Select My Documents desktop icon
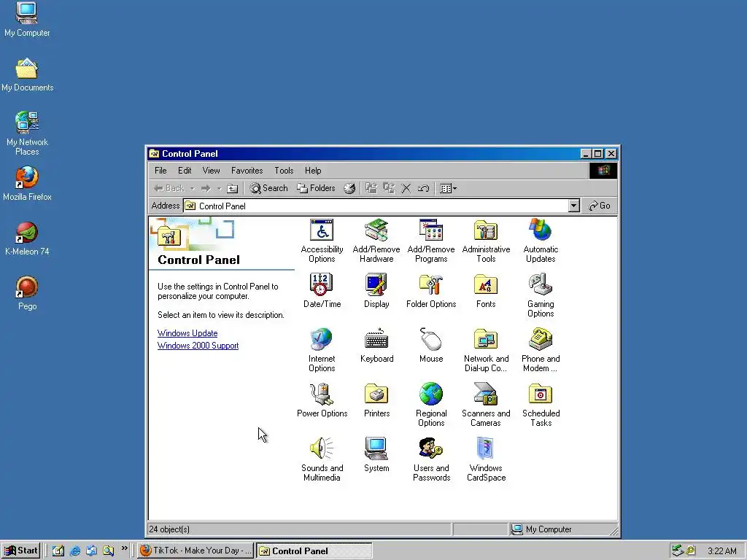 coord(27,74)
